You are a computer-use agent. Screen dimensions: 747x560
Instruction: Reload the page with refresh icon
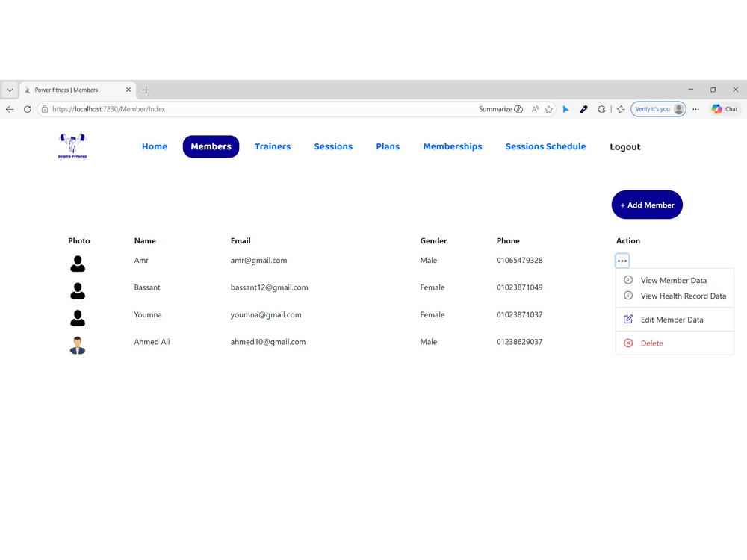tap(27, 109)
